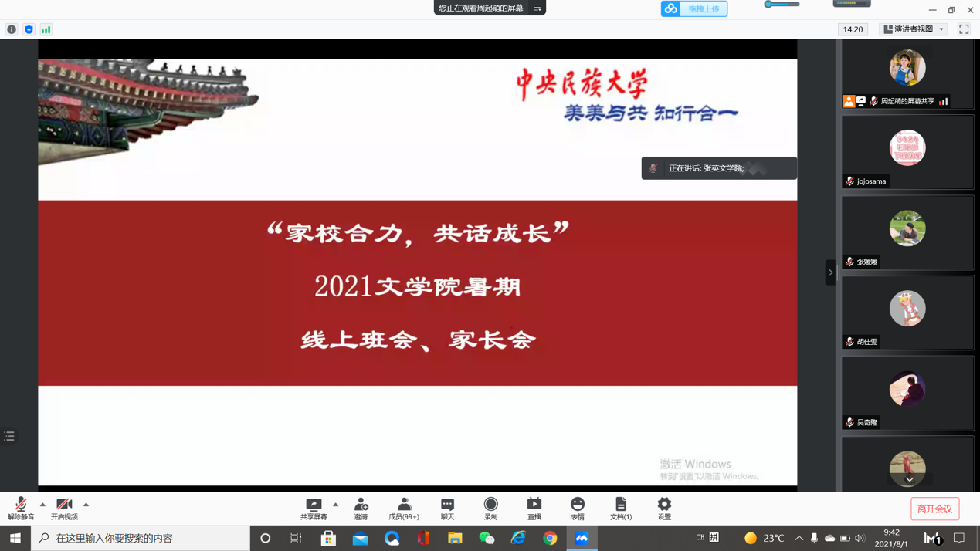
Task: Open the Documents (文档) icon
Action: (620, 508)
